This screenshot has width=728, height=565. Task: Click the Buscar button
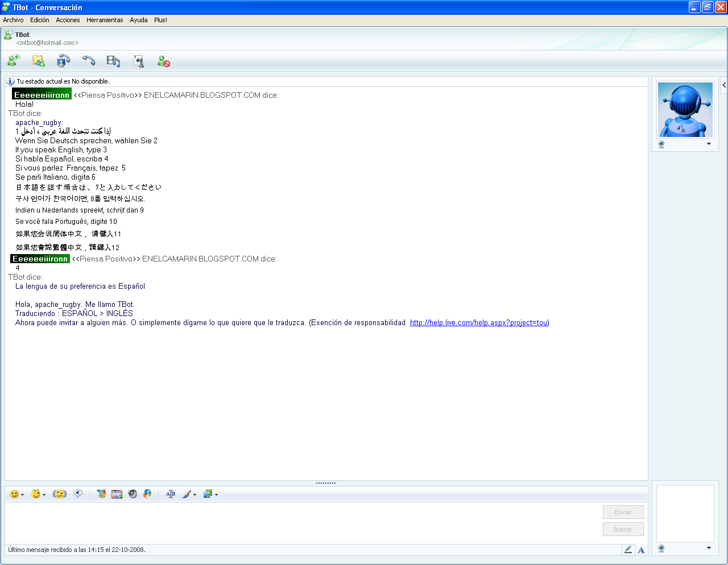point(623,529)
